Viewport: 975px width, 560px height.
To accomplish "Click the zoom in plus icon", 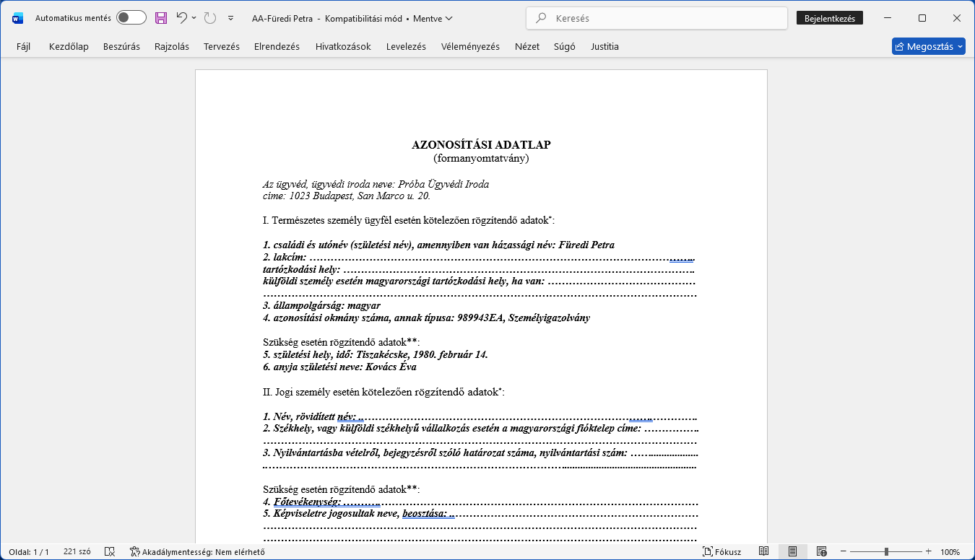I will coord(928,552).
